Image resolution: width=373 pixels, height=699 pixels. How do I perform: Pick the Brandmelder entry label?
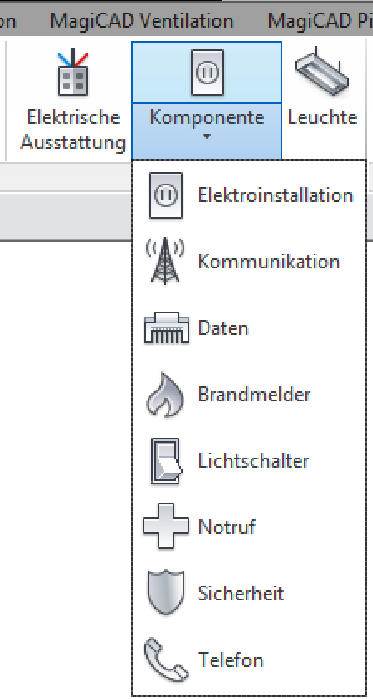pos(254,395)
